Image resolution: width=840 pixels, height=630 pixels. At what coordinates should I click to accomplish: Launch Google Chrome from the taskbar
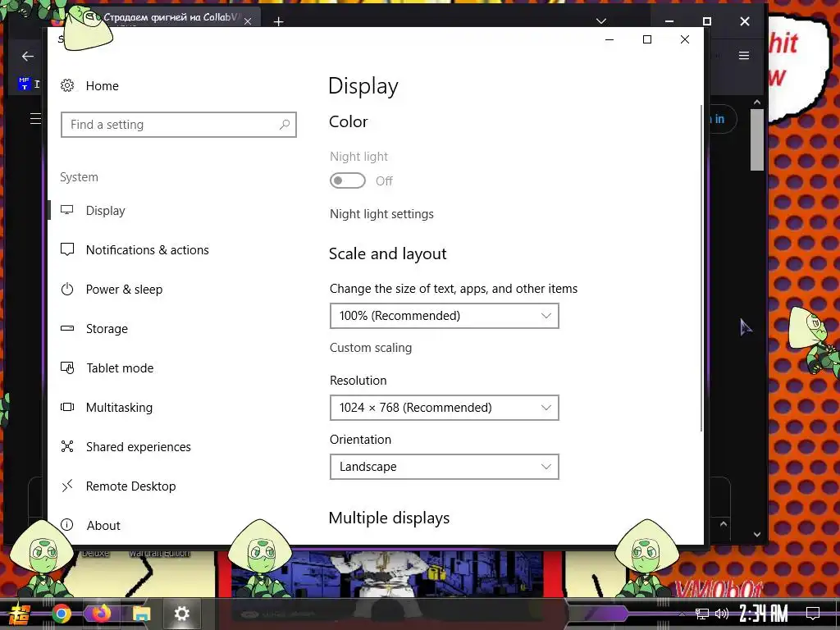point(61,614)
